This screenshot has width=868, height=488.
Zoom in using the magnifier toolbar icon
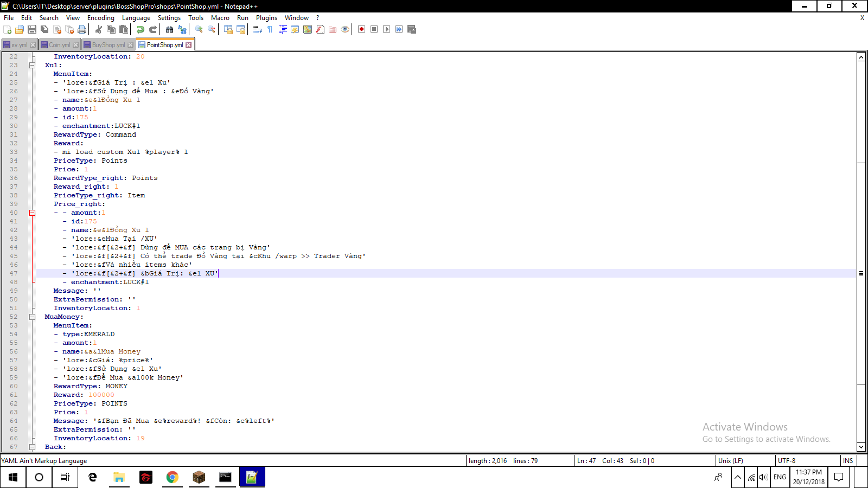tap(200, 30)
